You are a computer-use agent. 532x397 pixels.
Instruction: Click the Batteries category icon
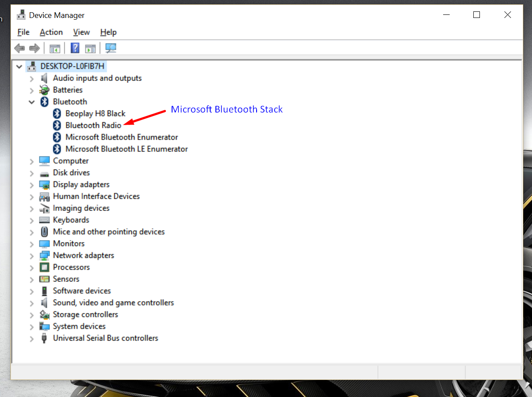point(44,90)
